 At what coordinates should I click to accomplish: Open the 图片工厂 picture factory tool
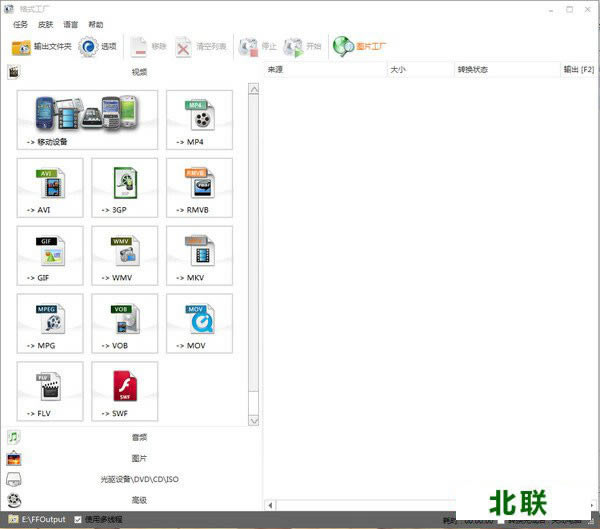coord(360,46)
